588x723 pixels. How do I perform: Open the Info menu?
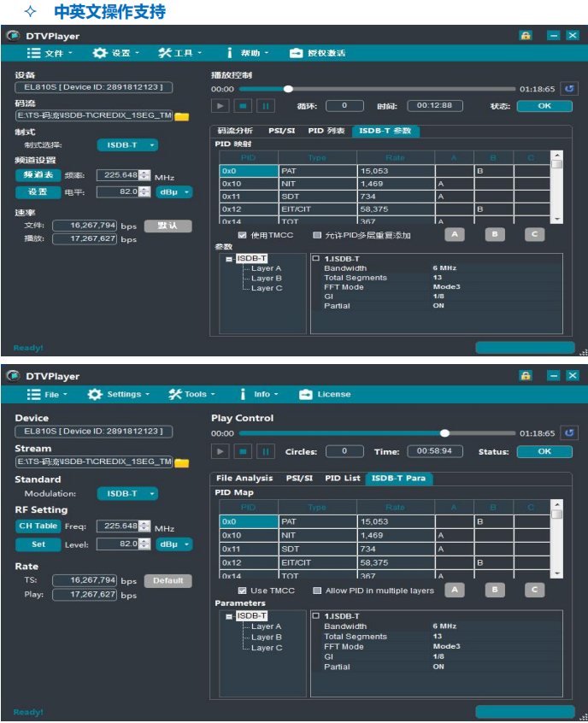[x=259, y=395]
